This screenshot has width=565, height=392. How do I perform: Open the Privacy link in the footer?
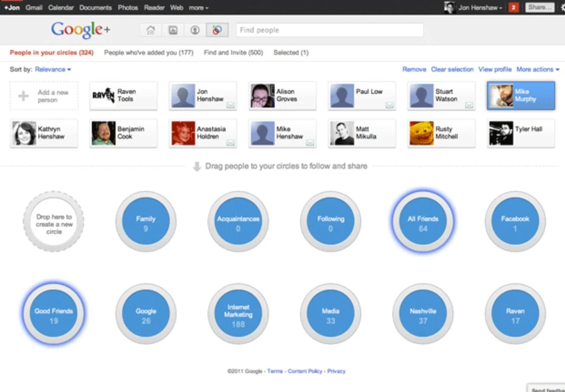336,371
